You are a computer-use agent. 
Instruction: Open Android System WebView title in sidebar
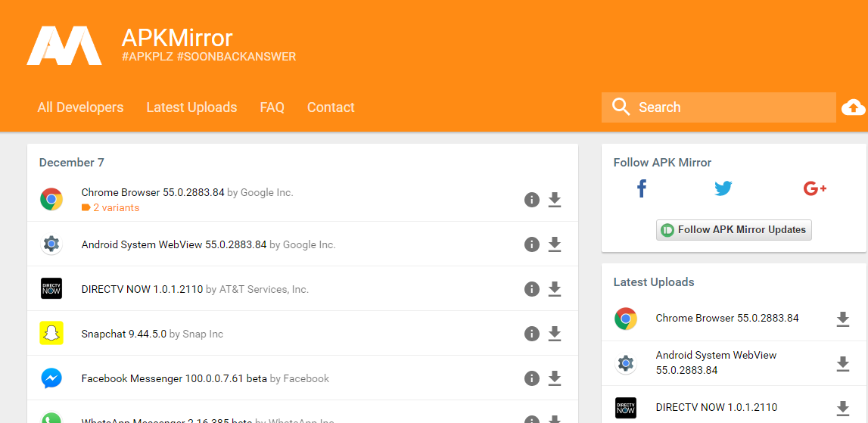[717, 362]
